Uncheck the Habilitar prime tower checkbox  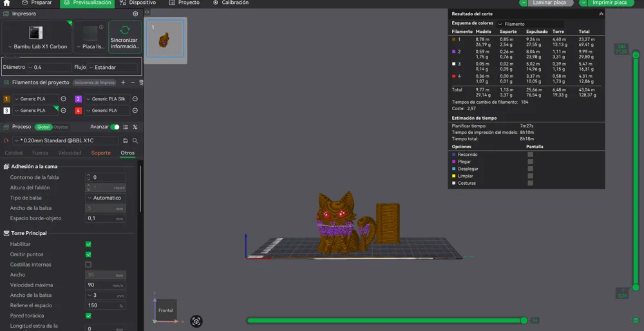(88, 244)
